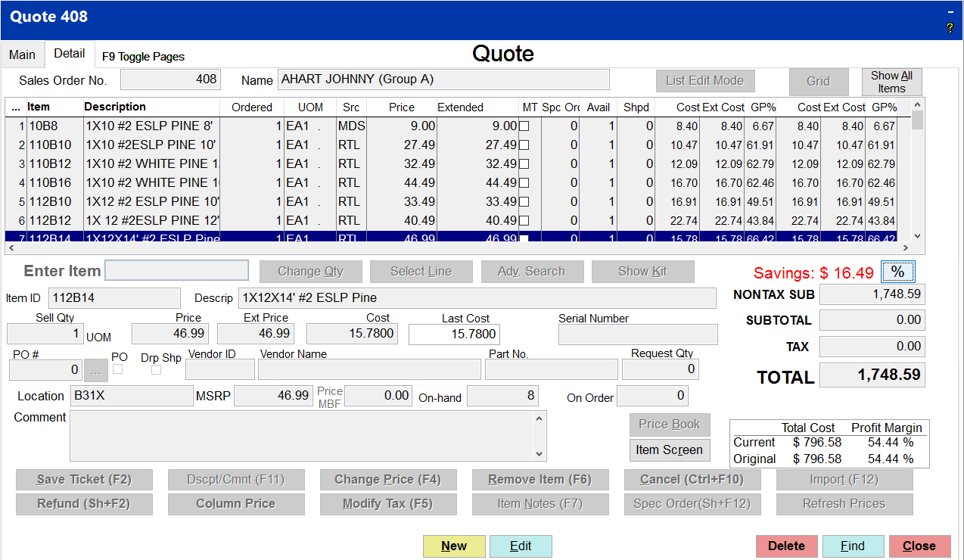
Task: Click the blue Edit button
Action: [521, 546]
